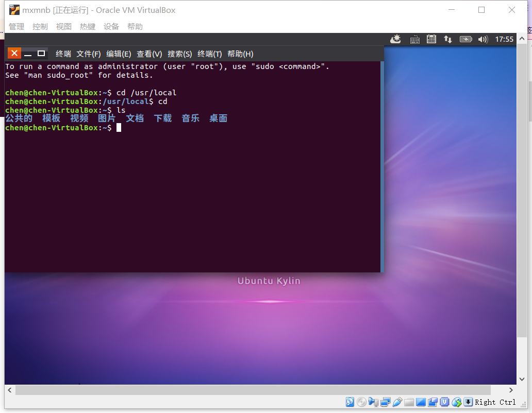Minimize the terminal window
This screenshot has height=413, width=532.
[x=28, y=54]
